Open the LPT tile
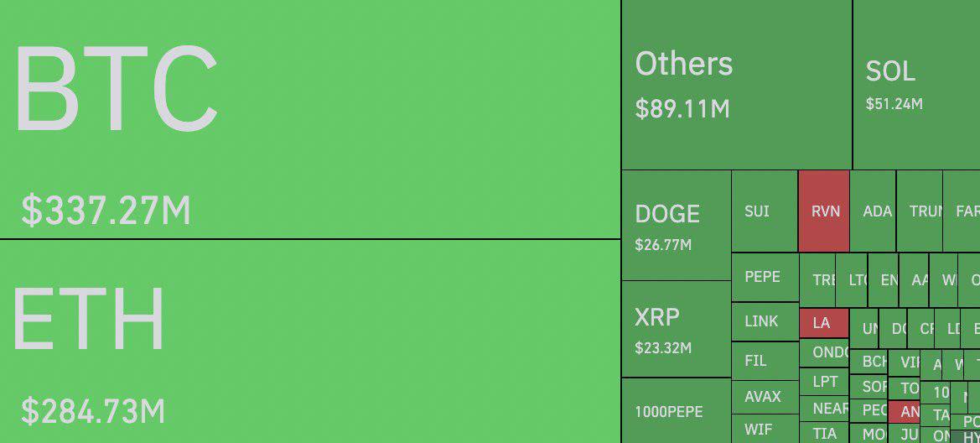The height and width of the screenshot is (443, 980). pyautogui.click(x=824, y=381)
